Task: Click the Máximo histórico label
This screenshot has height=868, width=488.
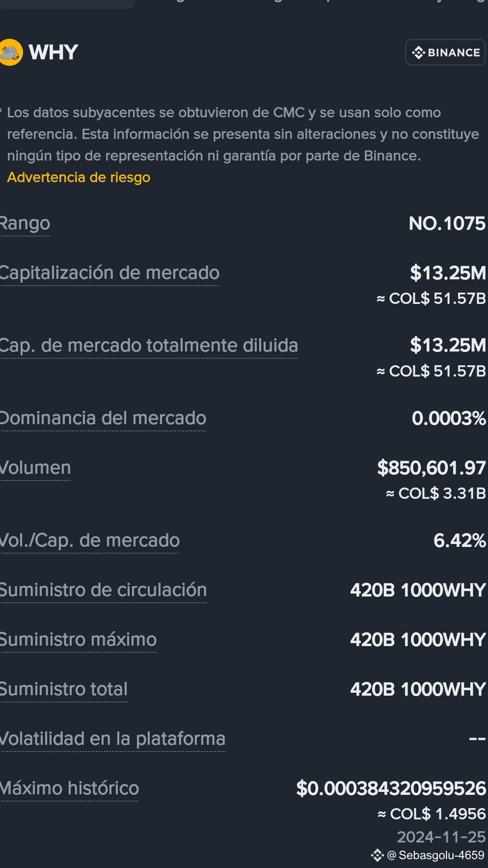Action: click(x=69, y=788)
